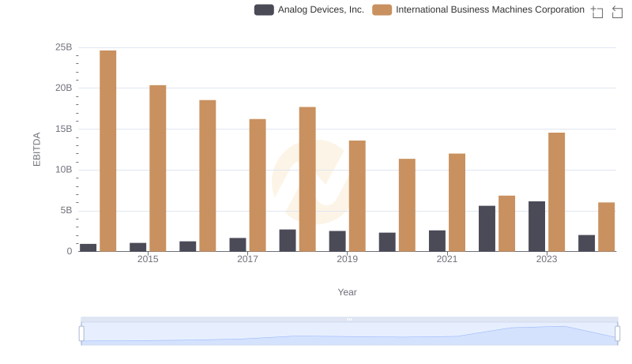Click the left handle of the range slider
Image resolution: width=632 pixels, height=364 pixels.
(x=81, y=334)
